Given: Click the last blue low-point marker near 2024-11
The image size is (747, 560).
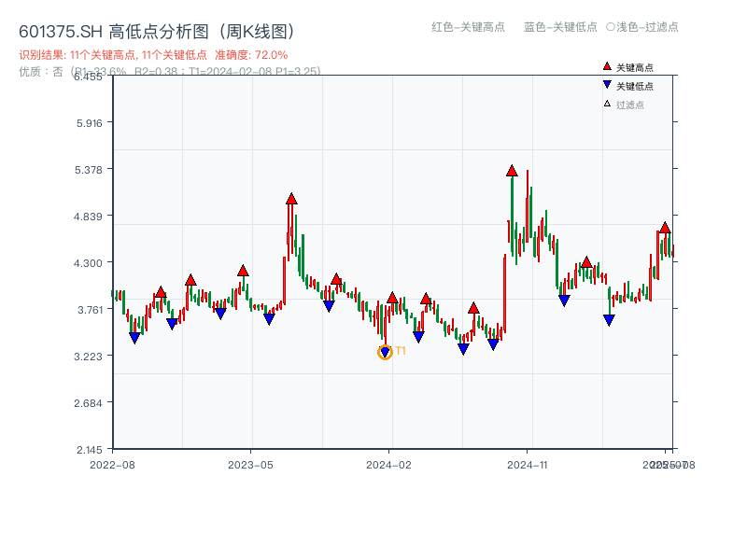Looking at the screenshot, I should (x=609, y=320).
